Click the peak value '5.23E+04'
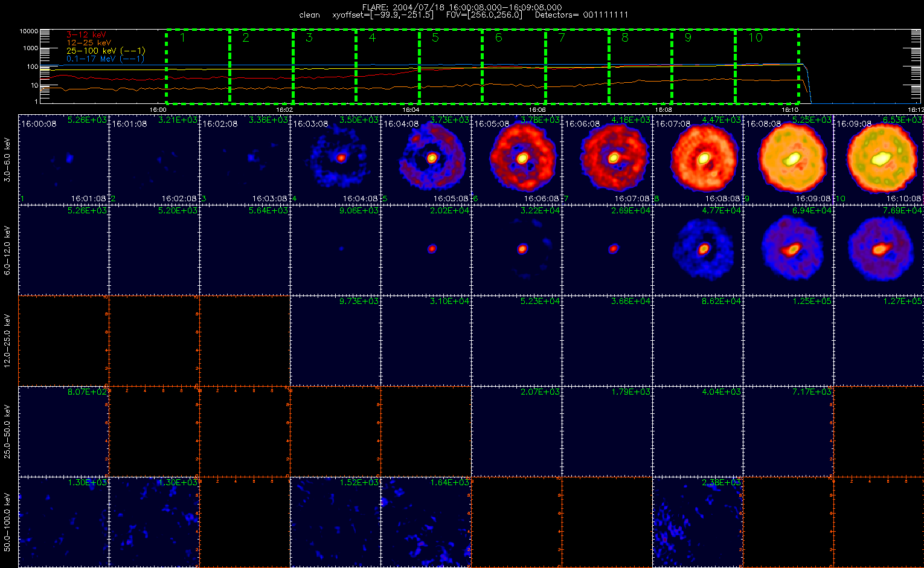Screen dimensions: 924x568 pos(540,302)
